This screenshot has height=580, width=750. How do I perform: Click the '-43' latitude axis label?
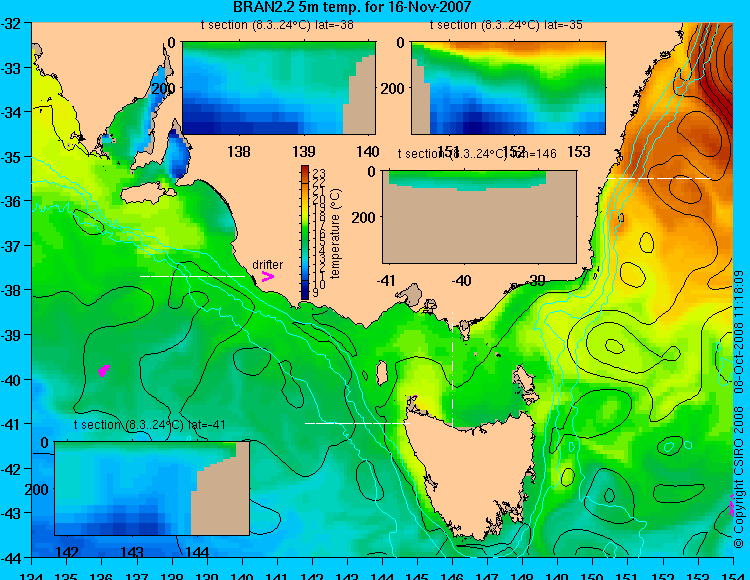[11, 513]
